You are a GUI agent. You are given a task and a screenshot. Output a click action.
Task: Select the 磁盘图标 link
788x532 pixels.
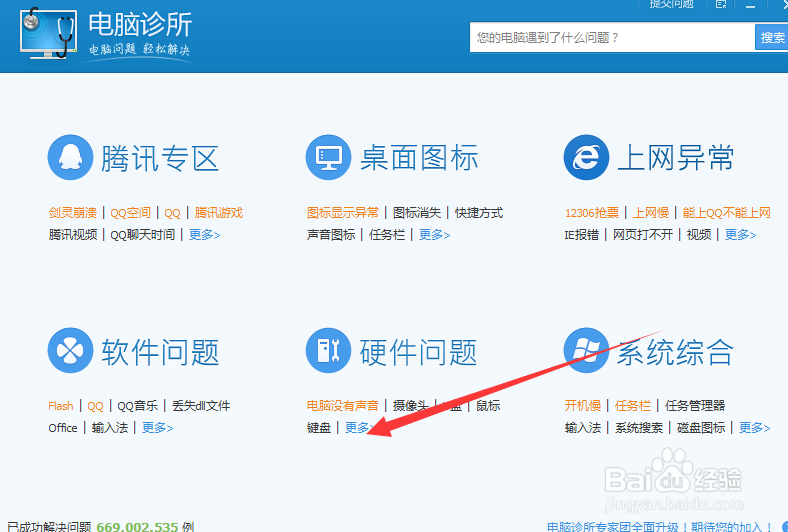click(x=701, y=428)
